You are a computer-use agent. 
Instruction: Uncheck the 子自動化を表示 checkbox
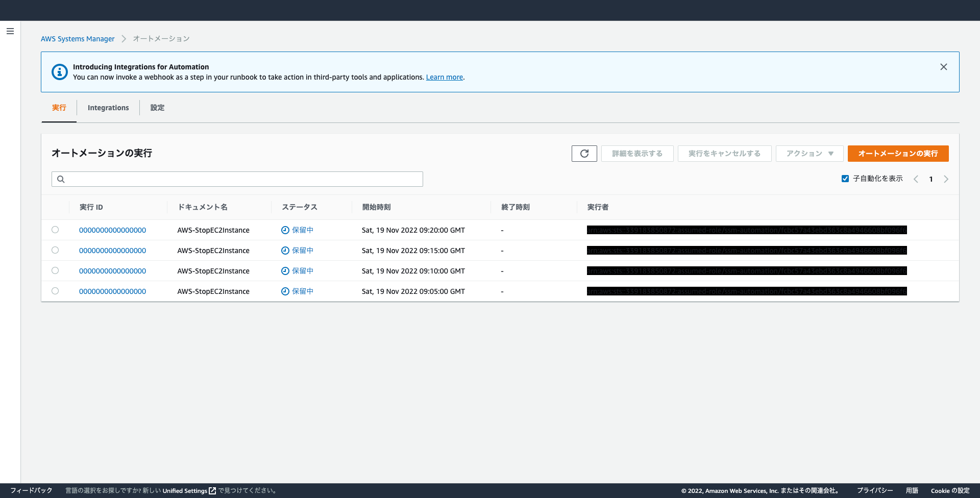(845, 179)
